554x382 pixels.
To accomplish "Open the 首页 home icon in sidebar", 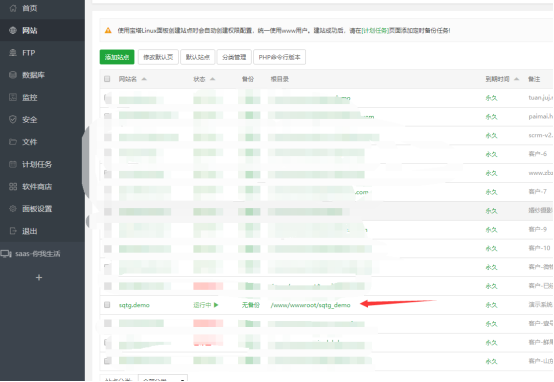I will pyautogui.click(x=13, y=8).
